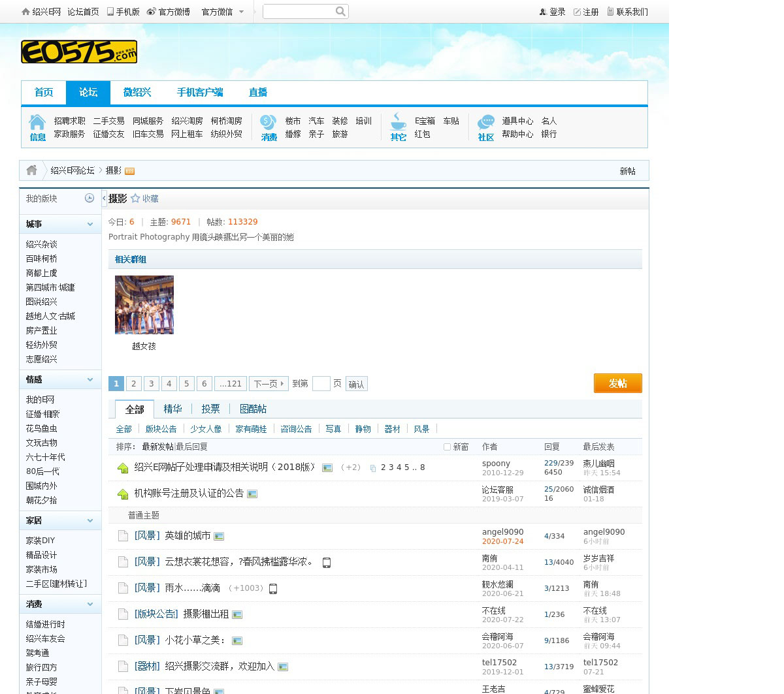Select the 论坛 navigation tab
The image size is (784, 694).
[88, 92]
